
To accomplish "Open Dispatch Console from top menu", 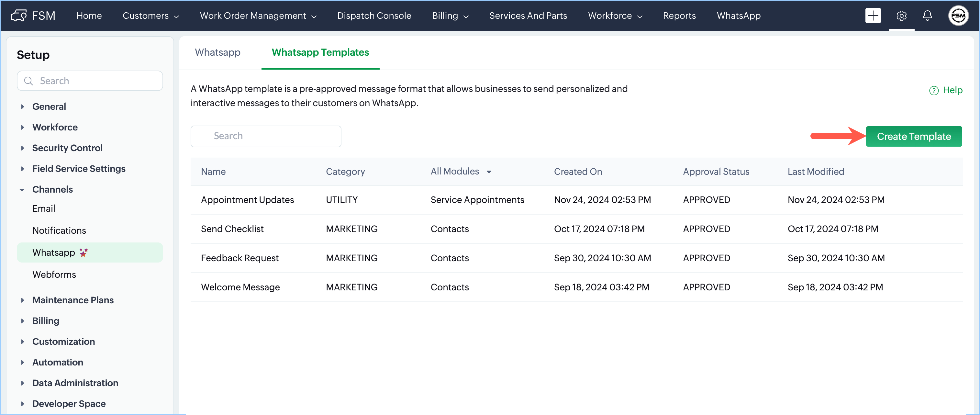I will (x=374, y=16).
